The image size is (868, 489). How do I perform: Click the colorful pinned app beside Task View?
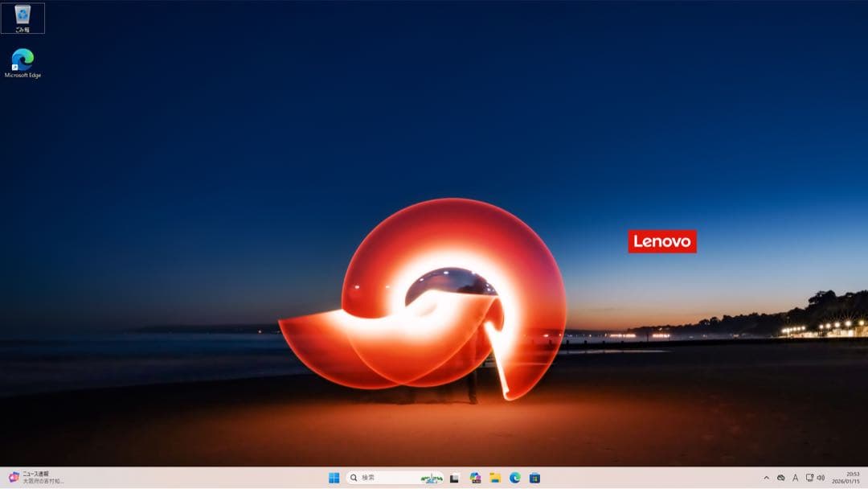coord(476,477)
